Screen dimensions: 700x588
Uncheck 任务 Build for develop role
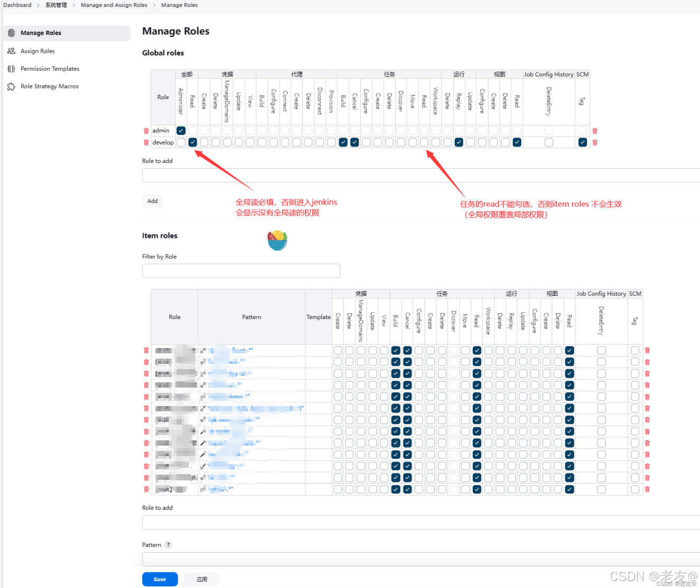pyautogui.click(x=343, y=142)
